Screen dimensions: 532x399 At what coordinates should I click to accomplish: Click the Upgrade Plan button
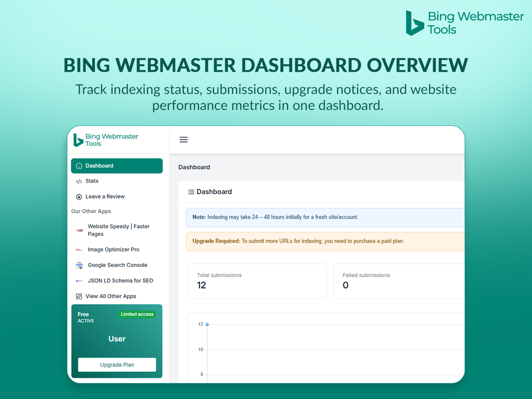point(117,365)
